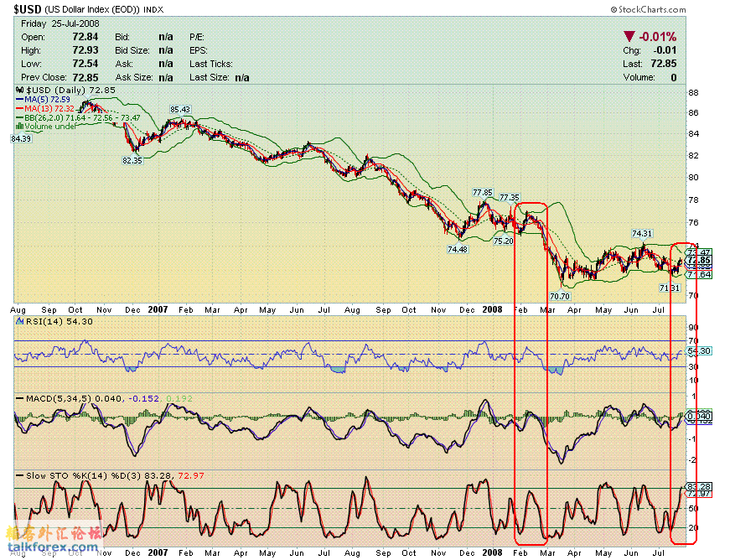Click the Last value 72.85 in header
This screenshot has width=730, height=560.
coord(664,64)
